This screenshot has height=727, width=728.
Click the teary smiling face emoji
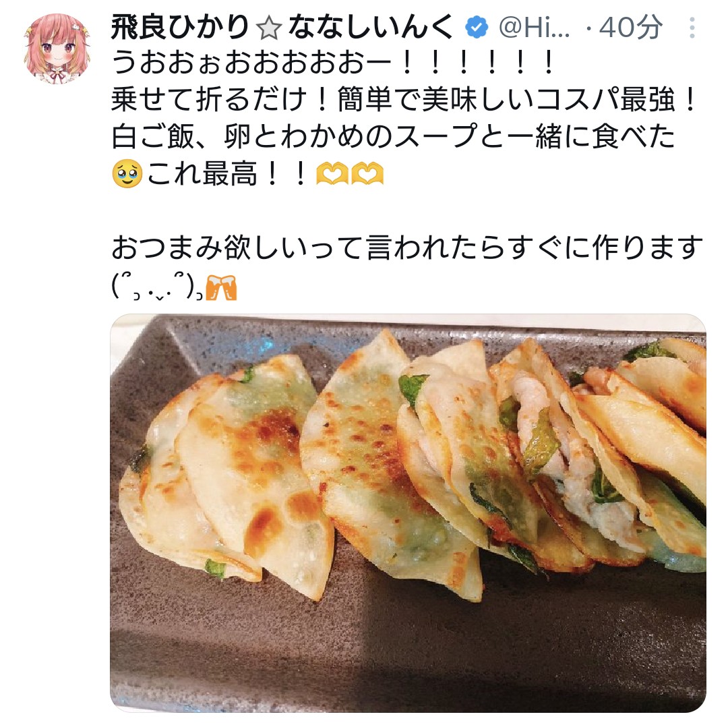(x=127, y=174)
